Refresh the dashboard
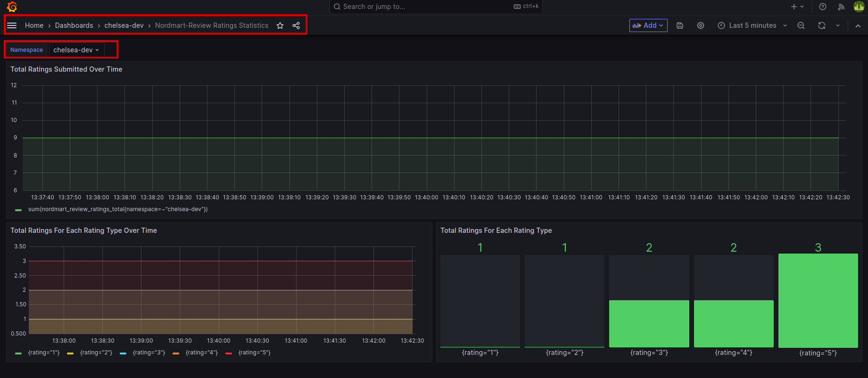 [822, 25]
